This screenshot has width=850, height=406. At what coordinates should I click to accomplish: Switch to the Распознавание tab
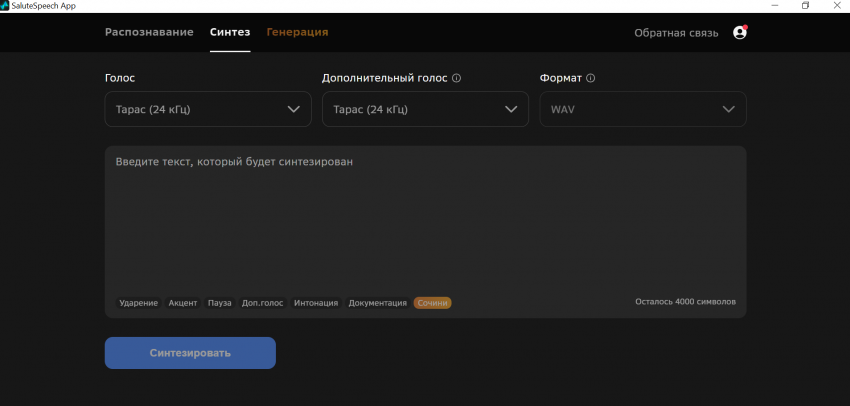(149, 32)
